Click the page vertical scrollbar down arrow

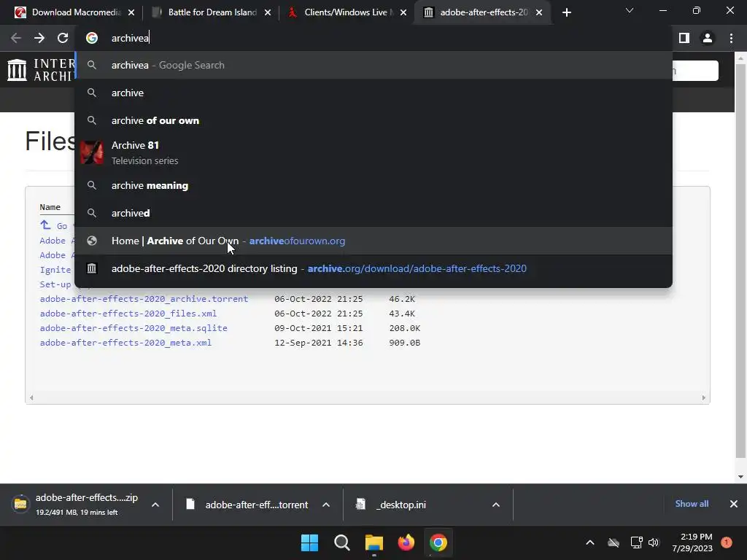[x=740, y=477]
